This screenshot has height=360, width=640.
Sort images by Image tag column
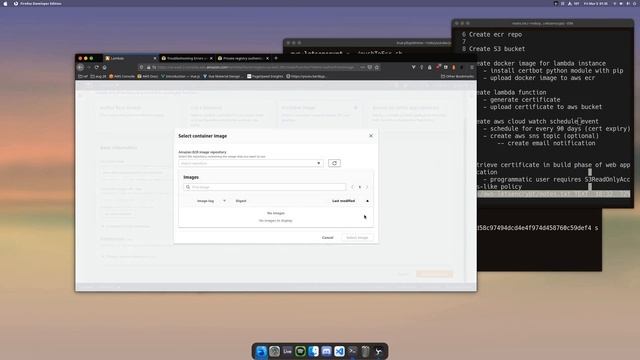(x=205, y=201)
